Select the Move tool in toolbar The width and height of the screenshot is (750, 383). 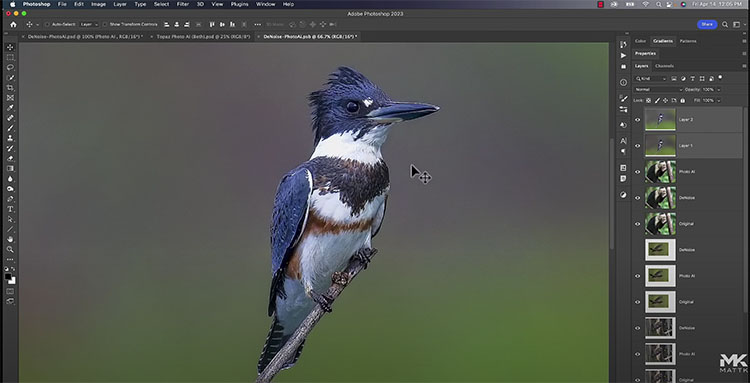[x=10, y=47]
